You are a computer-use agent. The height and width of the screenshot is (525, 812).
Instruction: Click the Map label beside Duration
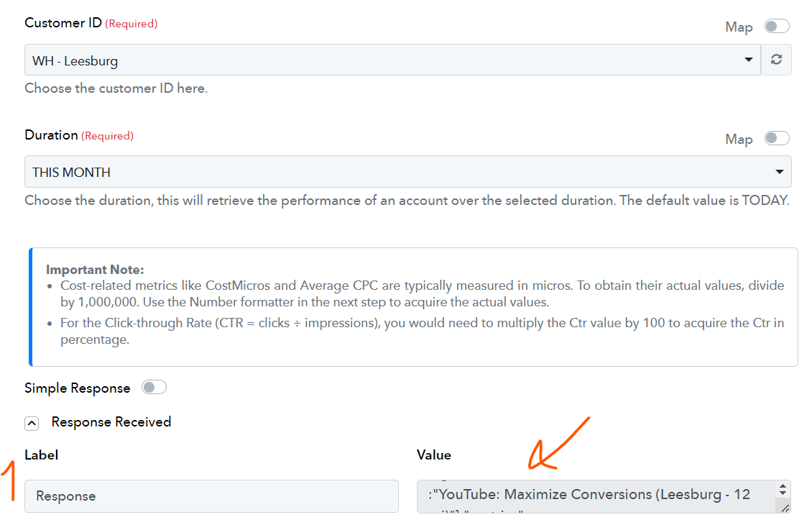click(739, 139)
